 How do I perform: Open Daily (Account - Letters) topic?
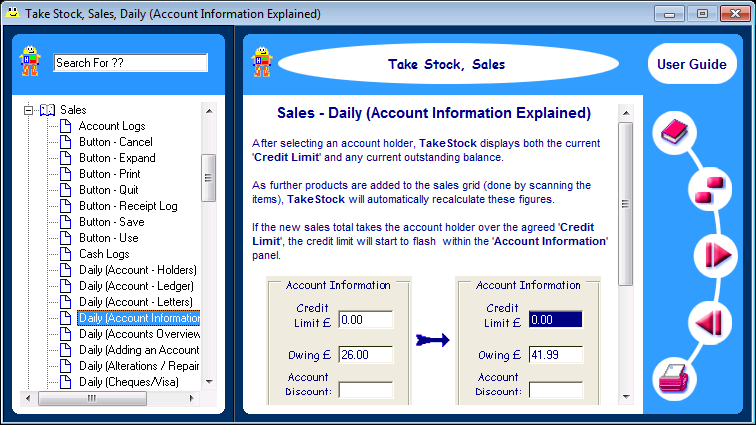(136, 302)
